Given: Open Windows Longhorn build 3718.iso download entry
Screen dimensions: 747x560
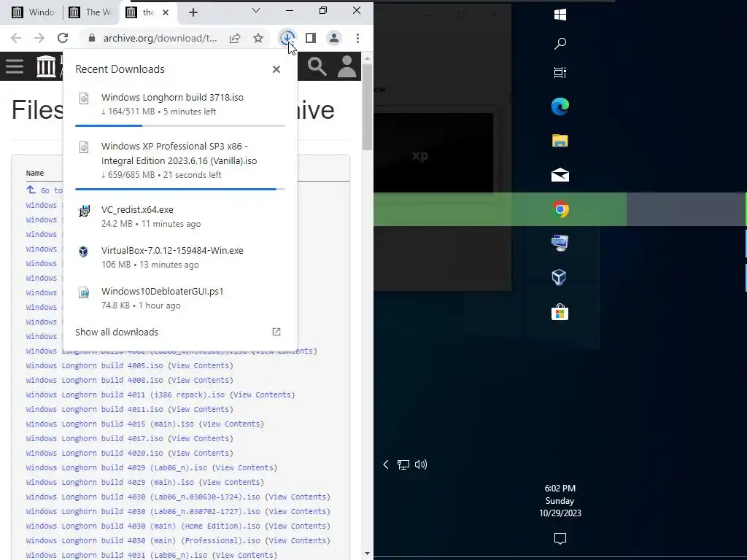Looking at the screenshot, I should 180,104.
